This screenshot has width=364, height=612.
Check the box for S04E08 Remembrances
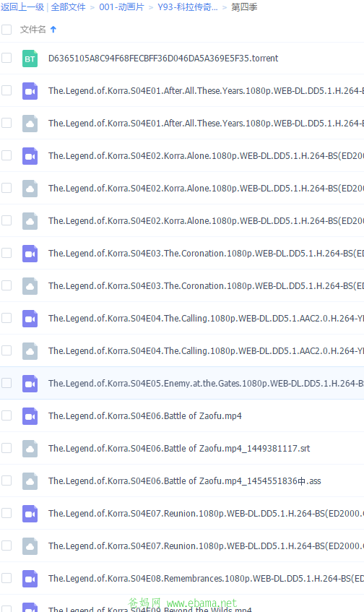[6, 578]
